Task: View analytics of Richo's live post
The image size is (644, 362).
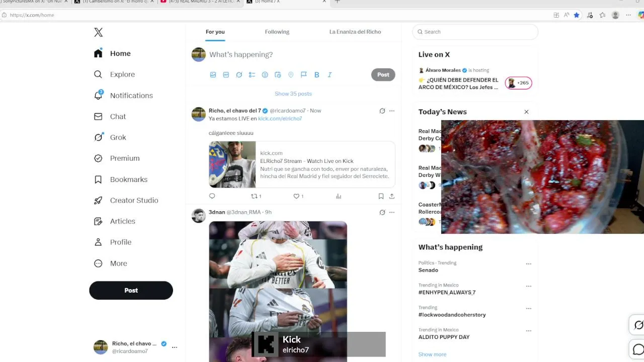Action: pos(338,196)
